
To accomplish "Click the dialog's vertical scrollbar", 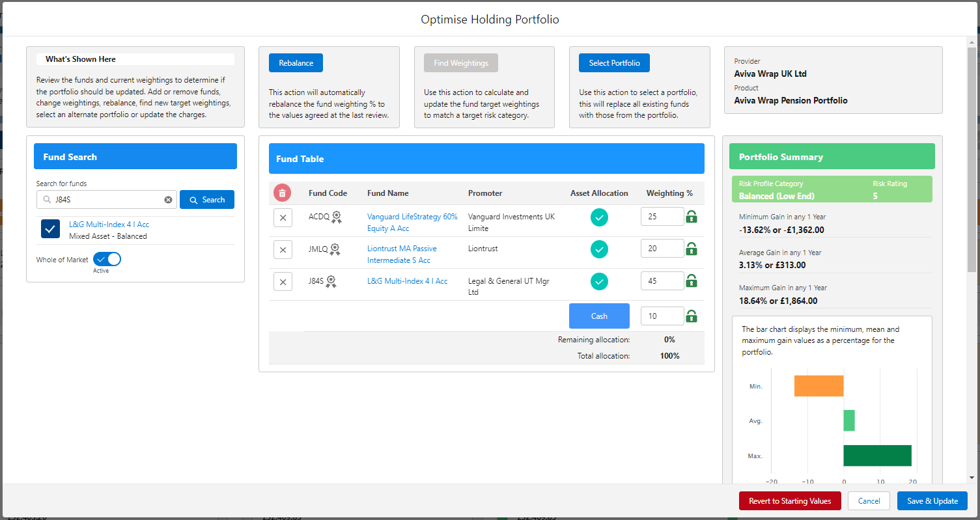I will pyautogui.click(x=972, y=159).
